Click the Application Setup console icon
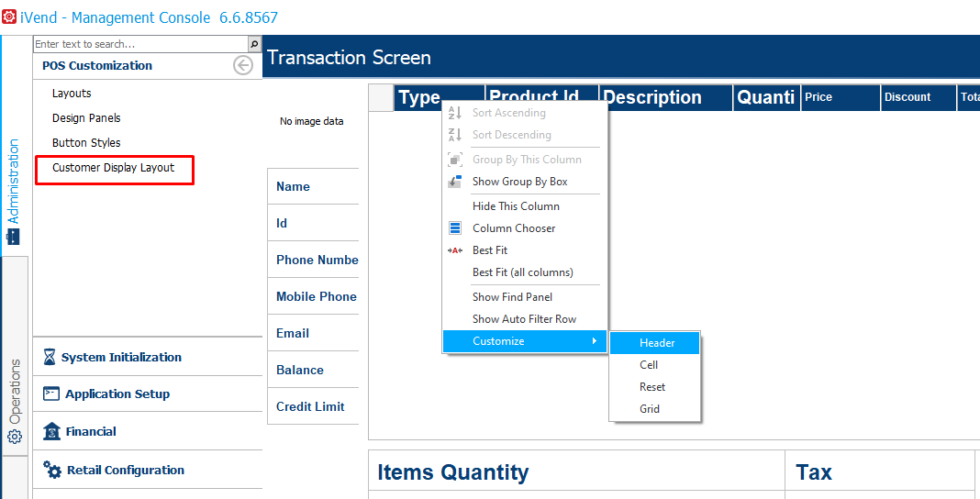 coord(50,394)
